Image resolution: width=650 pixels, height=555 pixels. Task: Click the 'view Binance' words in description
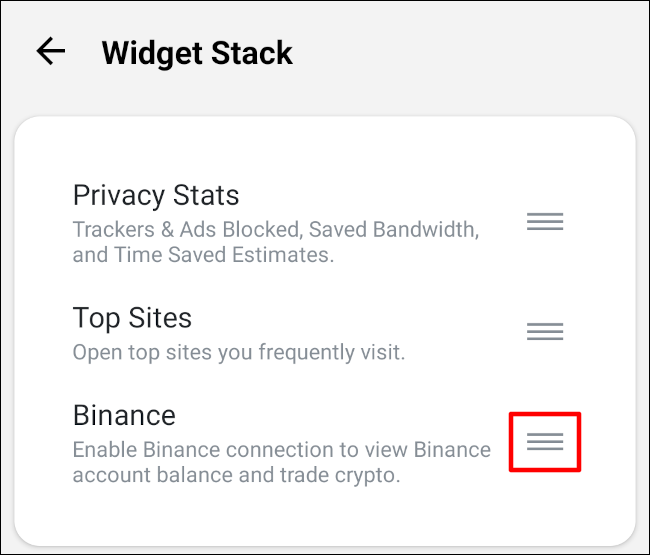click(x=427, y=450)
